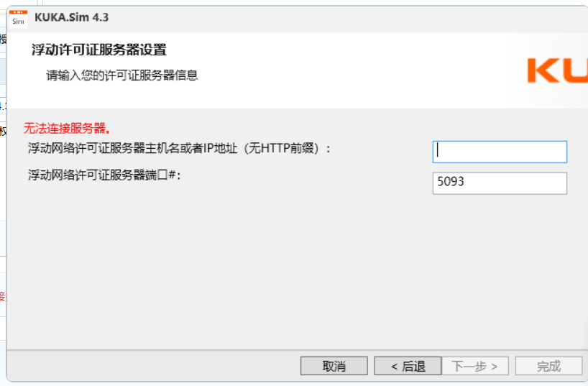Image resolution: width=588 pixels, height=386 pixels.
Task: Focus the license server hostname or IP field
Action: [x=500, y=152]
